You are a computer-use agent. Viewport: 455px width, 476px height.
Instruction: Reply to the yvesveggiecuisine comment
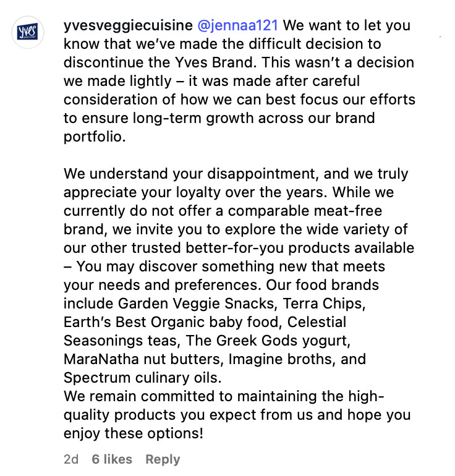click(x=163, y=459)
